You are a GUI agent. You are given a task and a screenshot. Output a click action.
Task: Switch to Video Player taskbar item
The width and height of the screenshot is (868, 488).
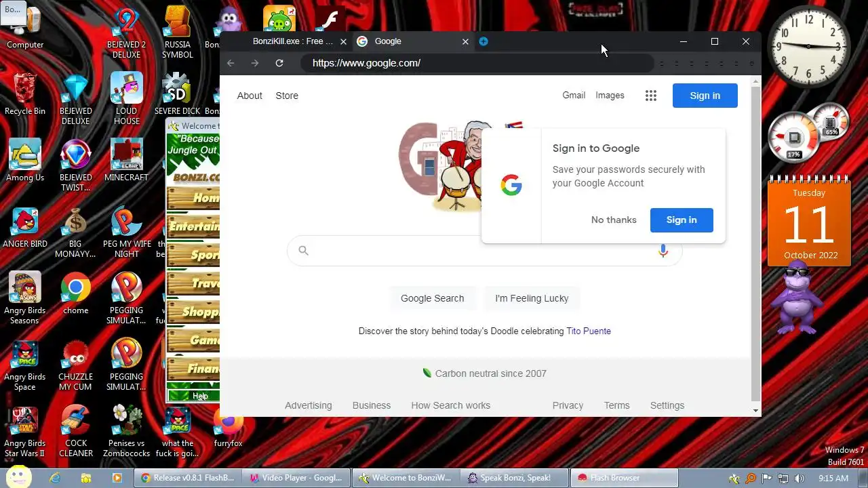(296, 478)
